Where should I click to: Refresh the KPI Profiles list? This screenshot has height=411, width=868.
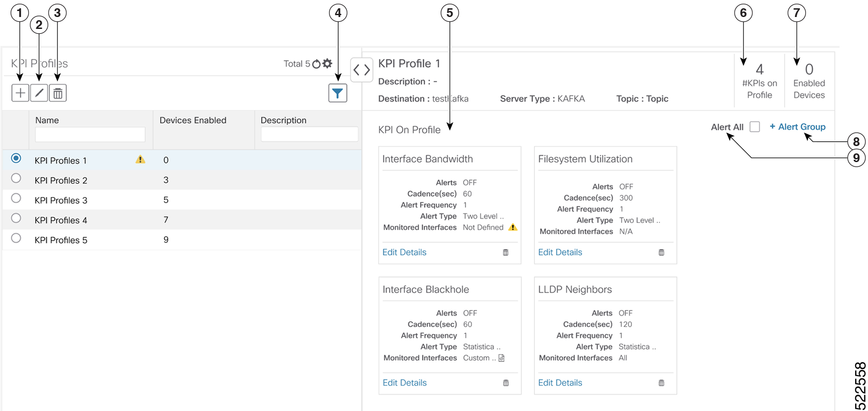316,64
